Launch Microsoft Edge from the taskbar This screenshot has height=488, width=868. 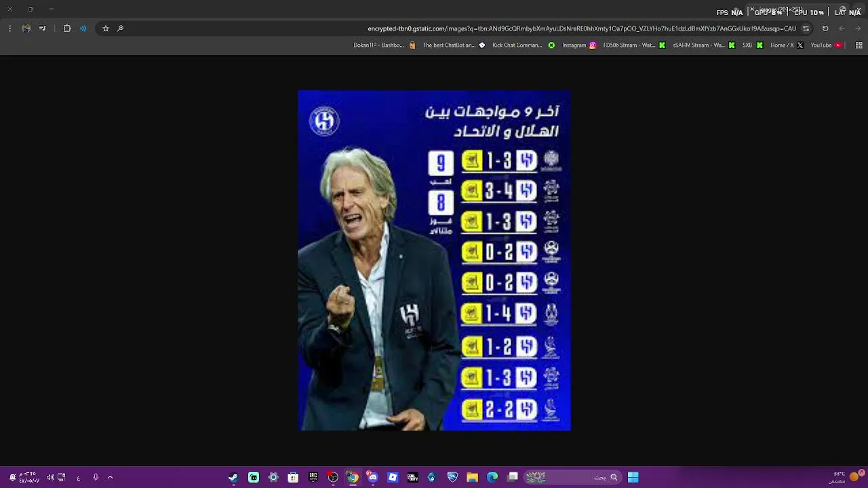tap(492, 477)
